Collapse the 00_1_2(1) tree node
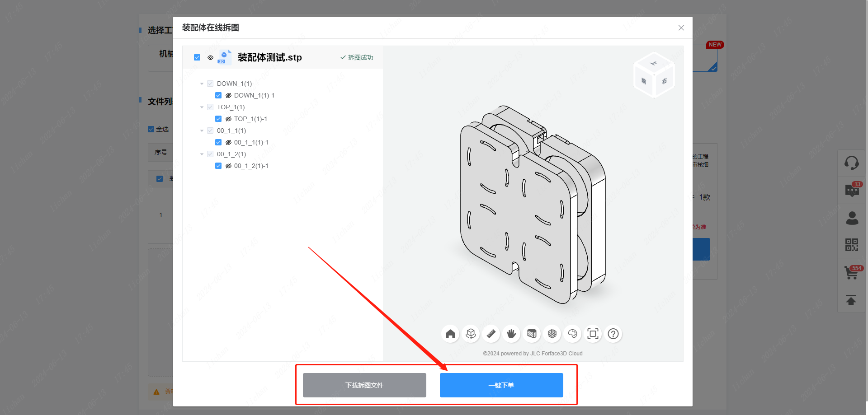 [x=202, y=154]
